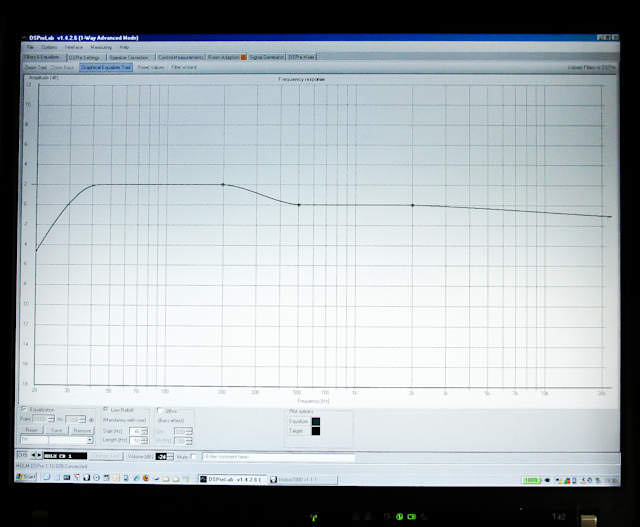Click the curve control point at 200 Hz
Screen dimensions: 640x527
pos(223,185)
